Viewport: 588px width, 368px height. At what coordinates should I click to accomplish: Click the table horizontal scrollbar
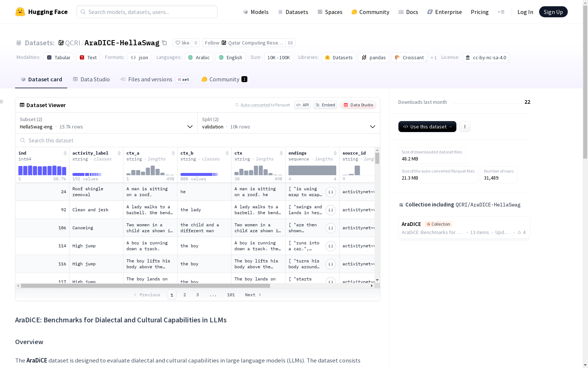click(146, 286)
